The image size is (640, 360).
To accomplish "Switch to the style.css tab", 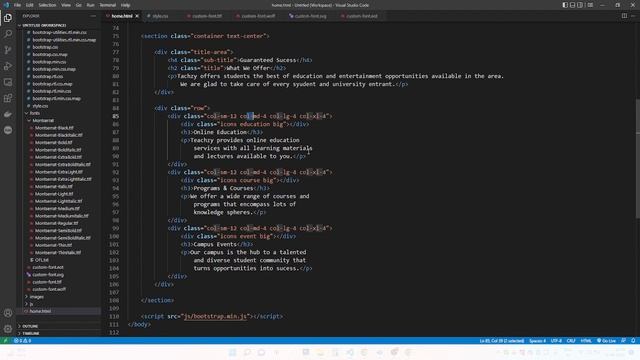I will 160,16.
